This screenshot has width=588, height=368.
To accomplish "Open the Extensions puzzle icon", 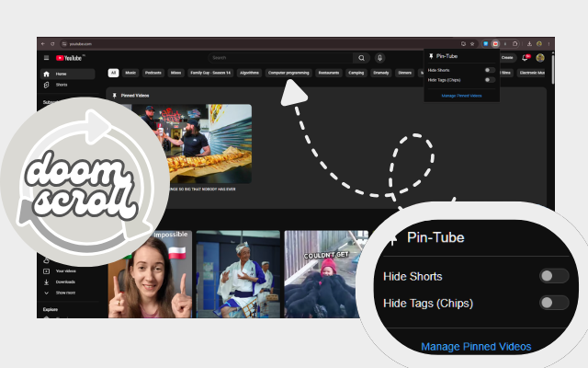I will pyautogui.click(x=515, y=44).
